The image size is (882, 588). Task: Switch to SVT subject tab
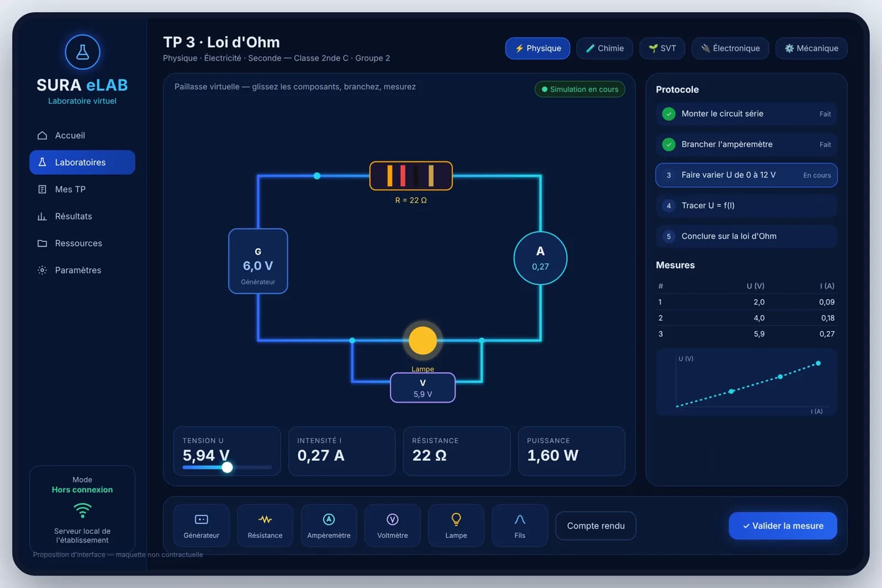point(662,48)
